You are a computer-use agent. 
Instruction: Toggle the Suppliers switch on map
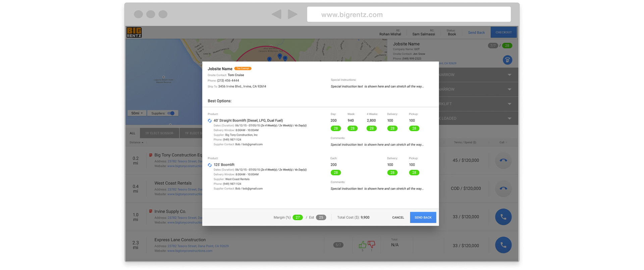[x=171, y=113]
